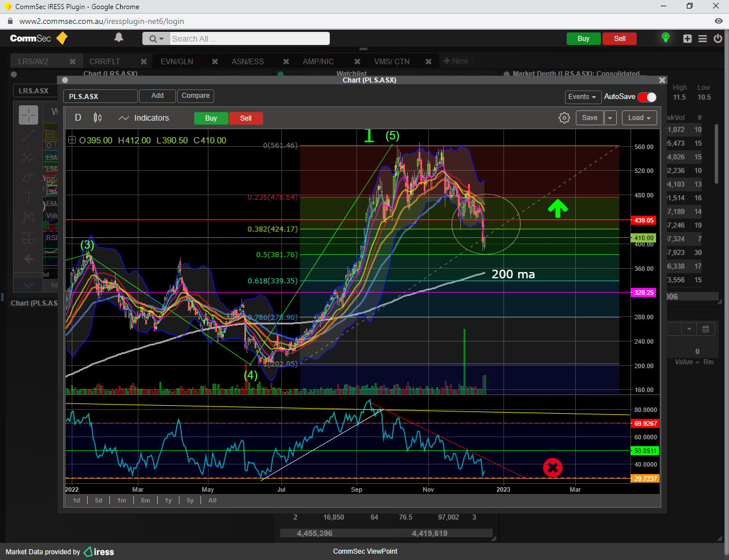Close the PLS.ASX chart window

[662, 80]
